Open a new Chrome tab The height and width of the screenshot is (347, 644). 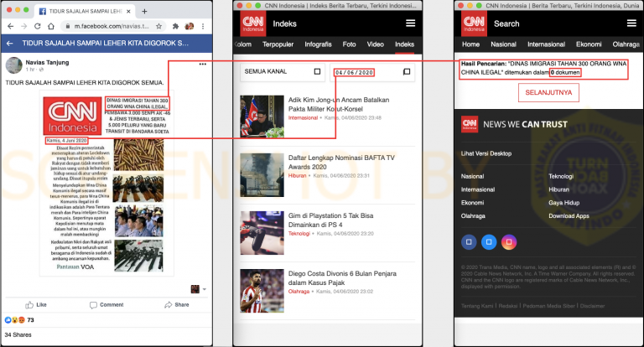(144, 12)
